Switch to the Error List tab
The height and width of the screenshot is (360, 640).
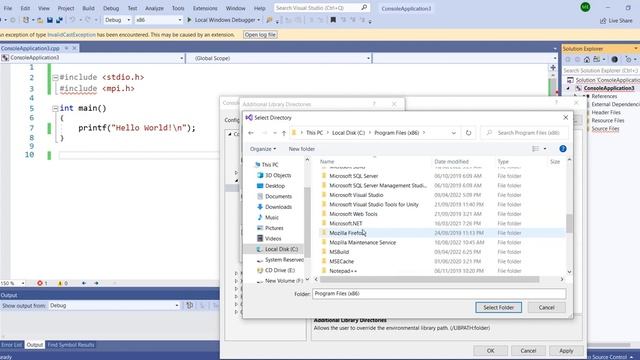coord(12,345)
